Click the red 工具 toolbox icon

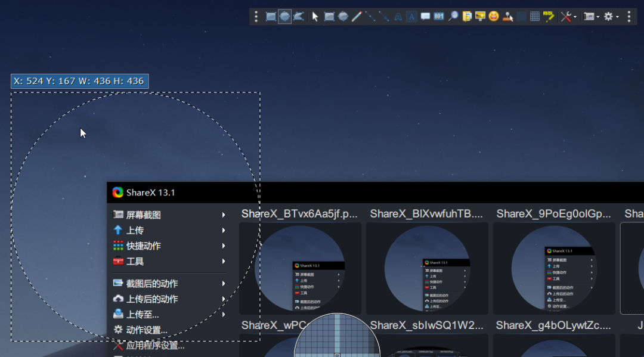pos(118,261)
